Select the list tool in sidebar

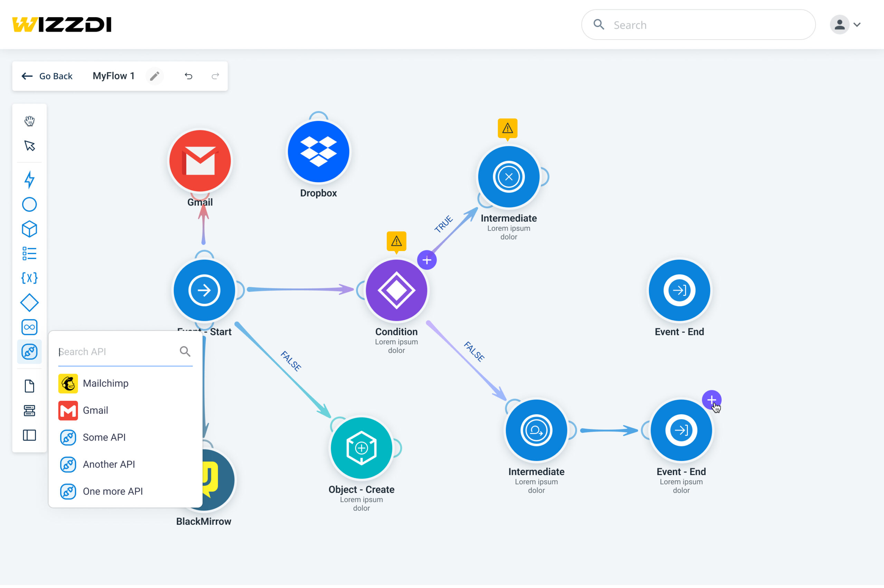click(x=29, y=253)
